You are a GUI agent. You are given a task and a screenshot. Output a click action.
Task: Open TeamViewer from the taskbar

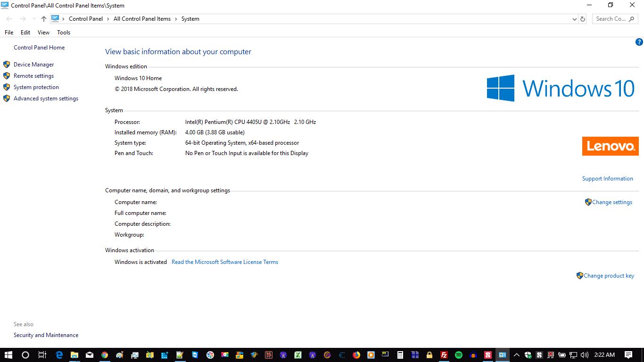coord(195,355)
